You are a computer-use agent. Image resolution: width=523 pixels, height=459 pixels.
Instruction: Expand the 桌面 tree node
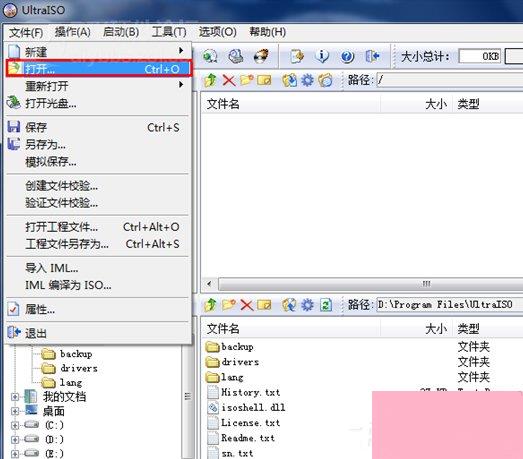click(15, 411)
